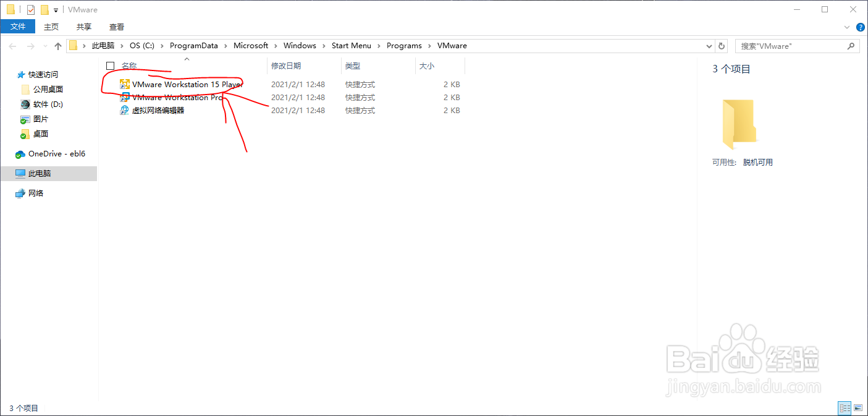Screen dimensions: 868x416
Task: Expand the chevron after Windows in path
Action: tap(324, 46)
